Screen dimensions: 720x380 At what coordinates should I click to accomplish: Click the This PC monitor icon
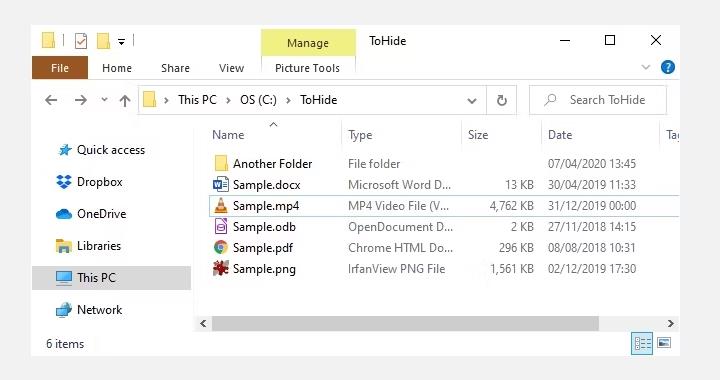63,278
